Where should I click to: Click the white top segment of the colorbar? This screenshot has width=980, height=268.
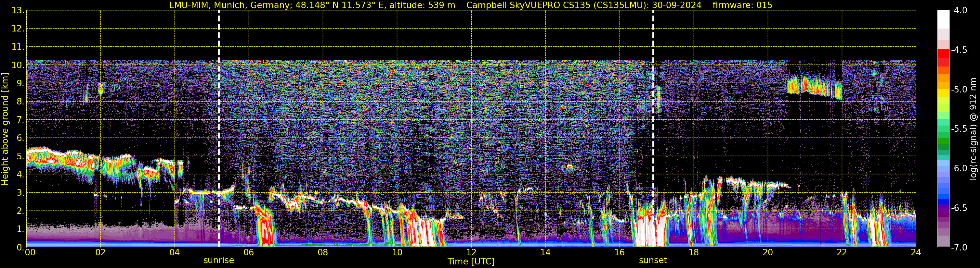coord(944,19)
